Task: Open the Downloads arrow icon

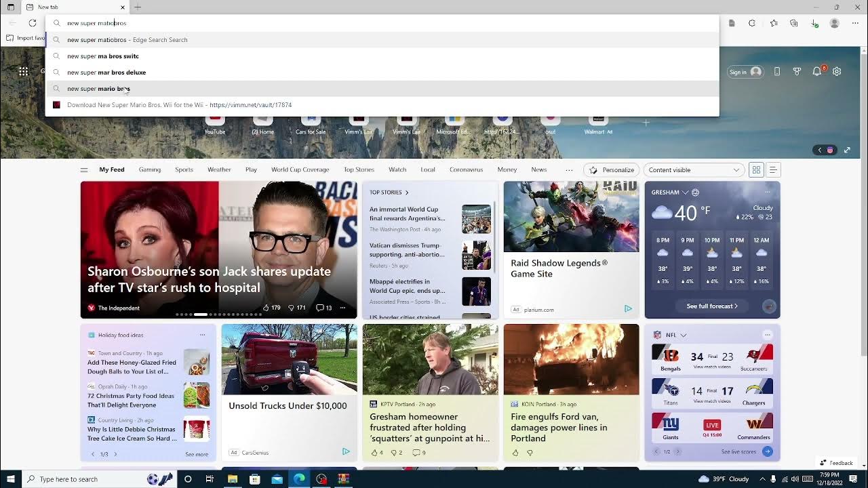Action: (x=814, y=23)
